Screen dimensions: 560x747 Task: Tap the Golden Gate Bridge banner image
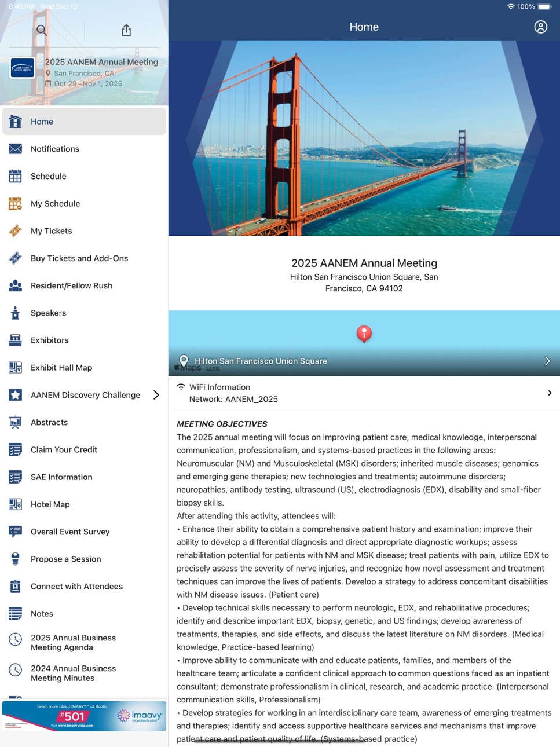pyautogui.click(x=364, y=138)
